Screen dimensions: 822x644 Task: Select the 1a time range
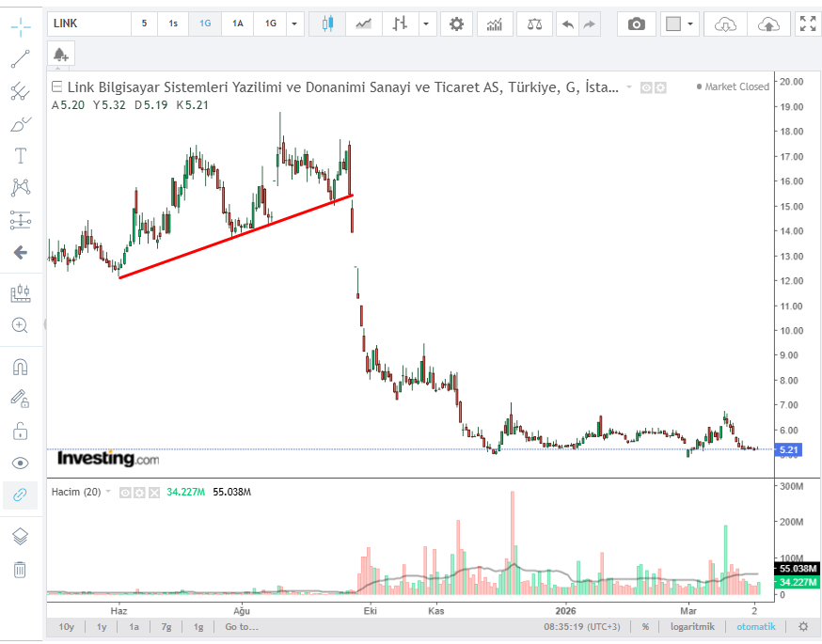[x=134, y=627]
